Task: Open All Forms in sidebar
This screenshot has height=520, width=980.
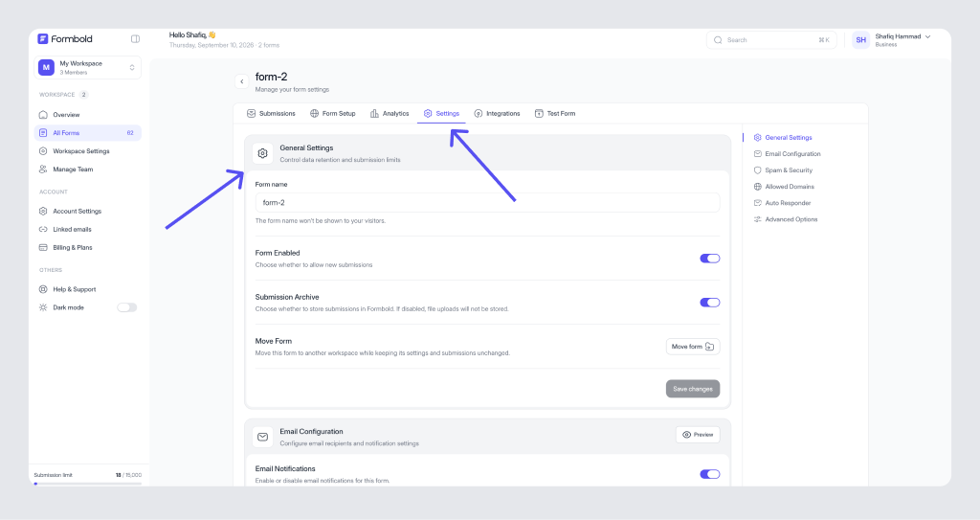Action: pos(87,133)
